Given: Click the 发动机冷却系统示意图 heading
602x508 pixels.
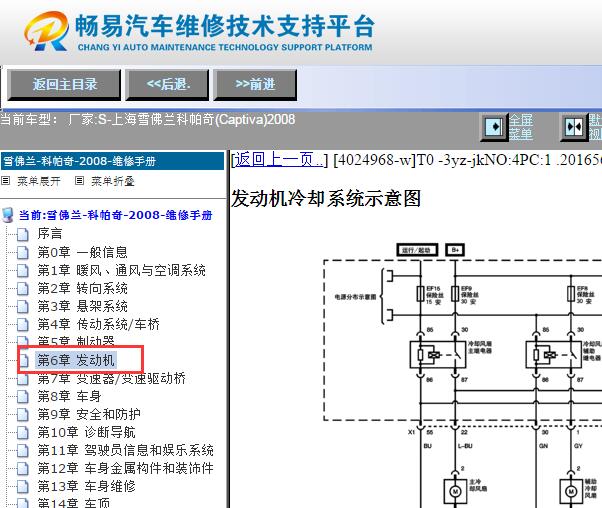Looking at the screenshot, I should click(326, 199).
